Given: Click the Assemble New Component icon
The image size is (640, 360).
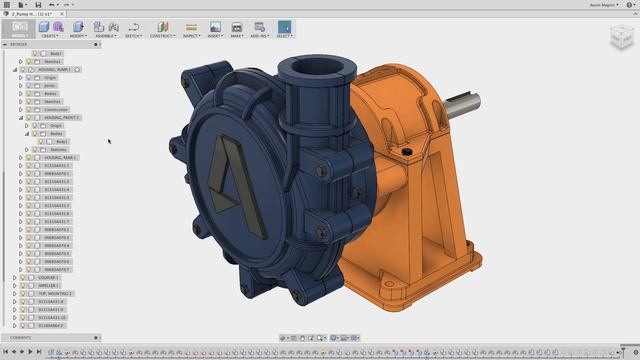Looking at the screenshot, I should [99, 27].
